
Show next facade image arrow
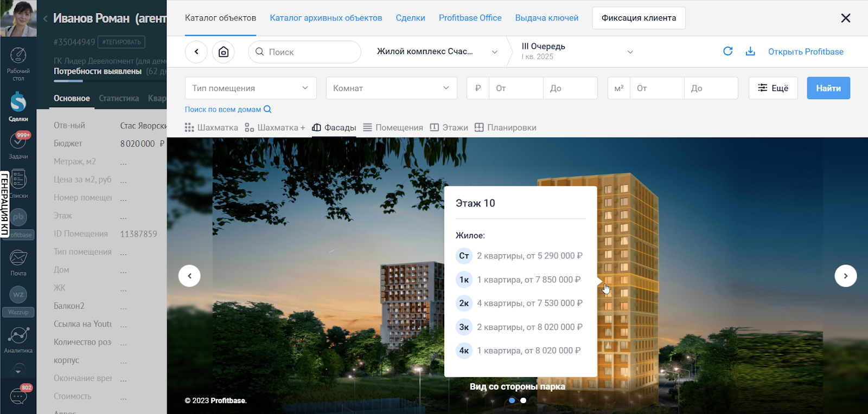coord(846,276)
